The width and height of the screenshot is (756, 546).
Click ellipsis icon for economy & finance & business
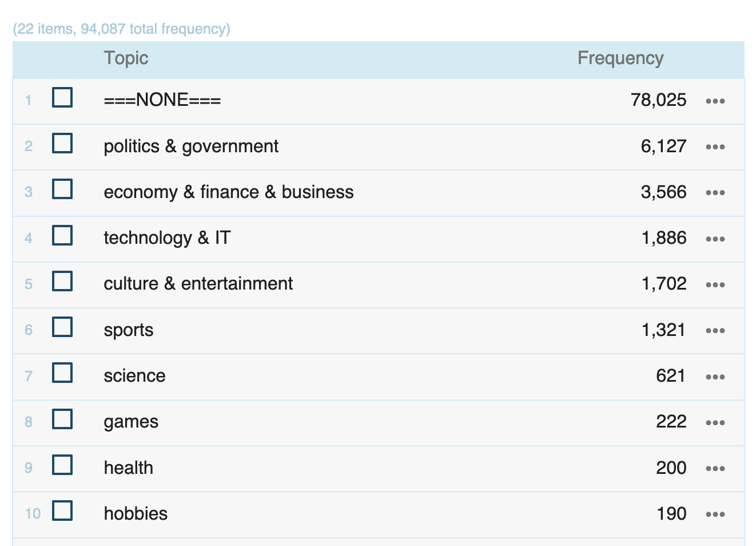[x=715, y=193]
